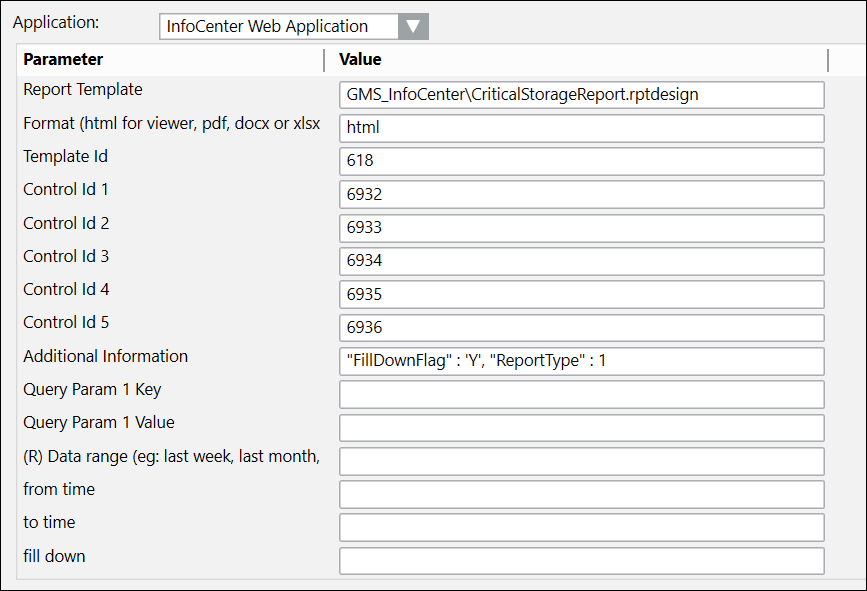Select the Control Id 1 value field
867x591 pixels.
click(581, 194)
